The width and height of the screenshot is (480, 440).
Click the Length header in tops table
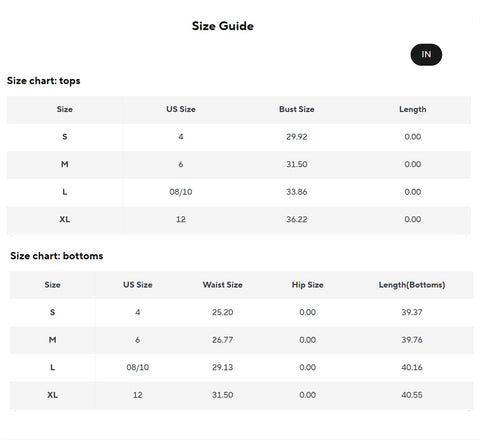[413, 109]
